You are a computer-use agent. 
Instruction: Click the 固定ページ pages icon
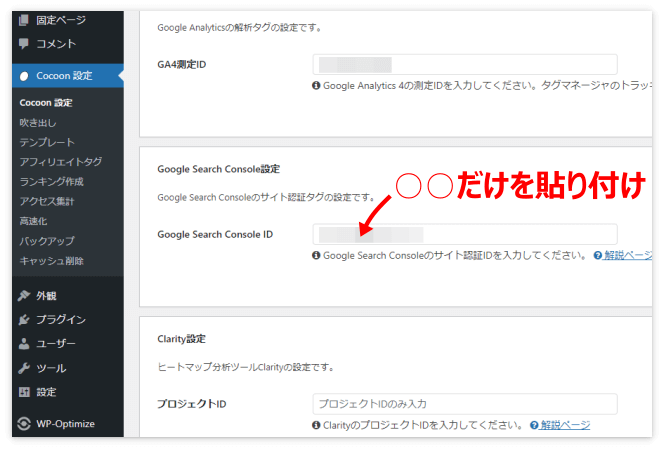click(24, 20)
